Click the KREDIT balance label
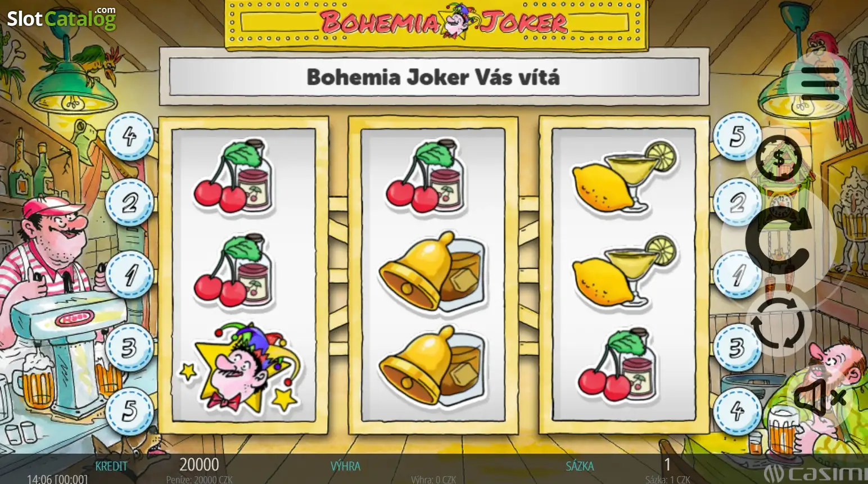 tap(111, 466)
